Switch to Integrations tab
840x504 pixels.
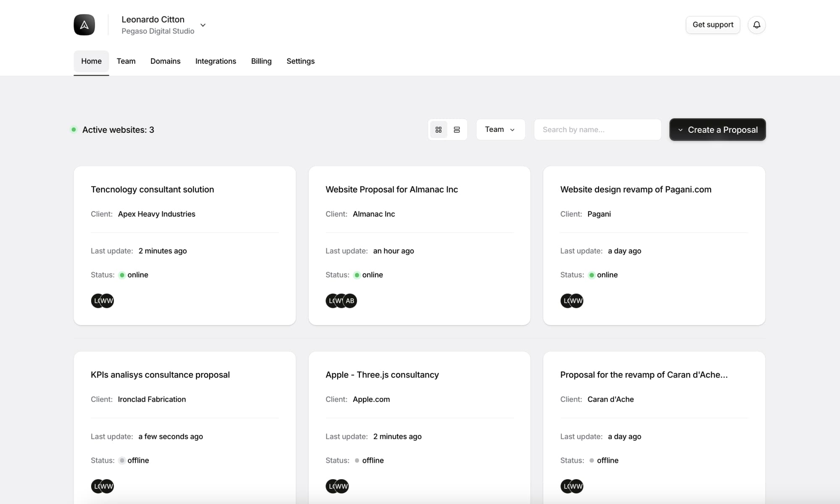tap(215, 61)
